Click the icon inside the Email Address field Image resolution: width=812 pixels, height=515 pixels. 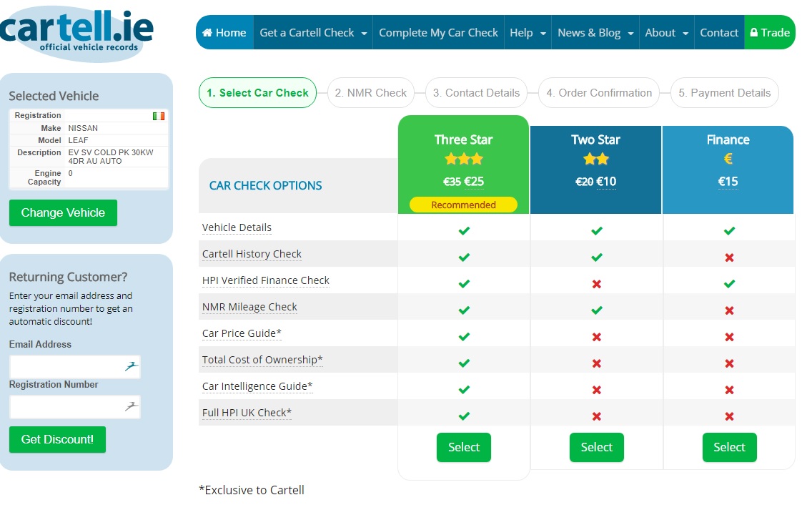(131, 366)
